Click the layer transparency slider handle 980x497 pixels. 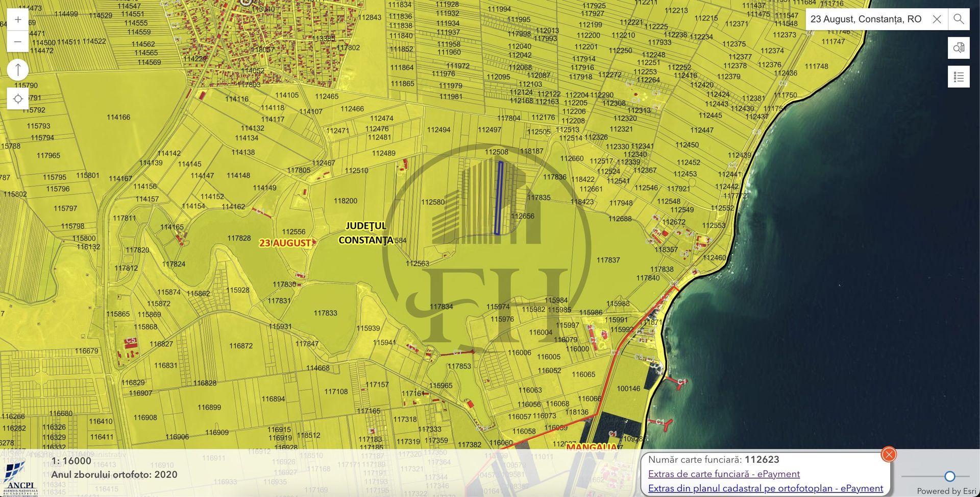point(949,476)
